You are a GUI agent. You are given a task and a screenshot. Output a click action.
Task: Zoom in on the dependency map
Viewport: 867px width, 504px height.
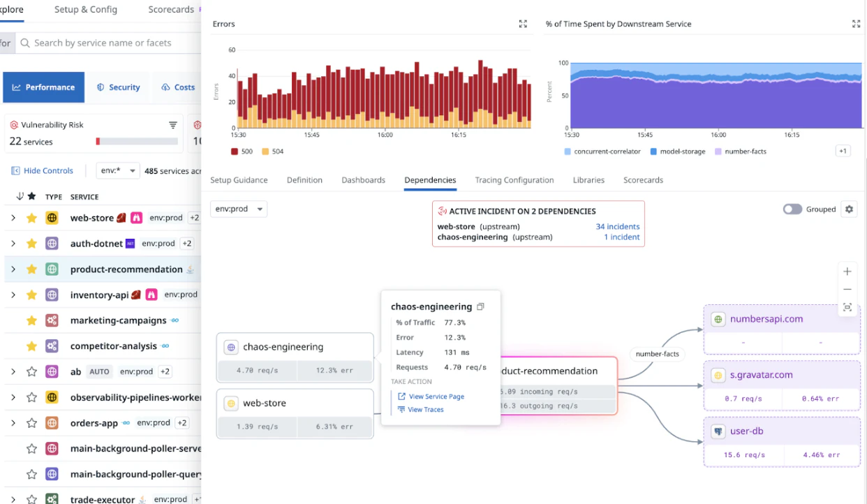pos(847,272)
